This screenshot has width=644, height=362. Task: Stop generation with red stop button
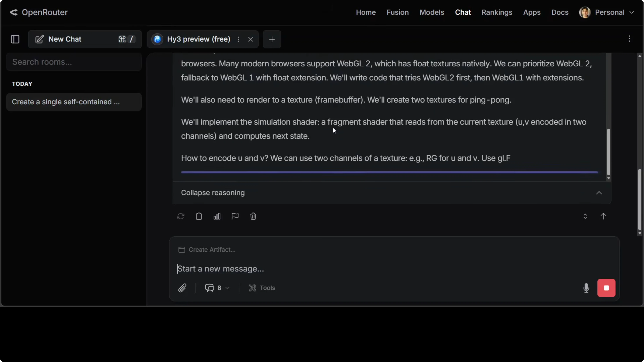pyautogui.click(x=606, y=288)
